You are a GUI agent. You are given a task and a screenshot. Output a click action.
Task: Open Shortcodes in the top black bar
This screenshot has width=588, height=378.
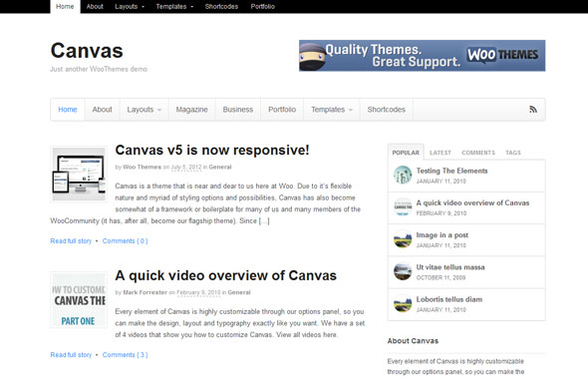pos(221,6)
